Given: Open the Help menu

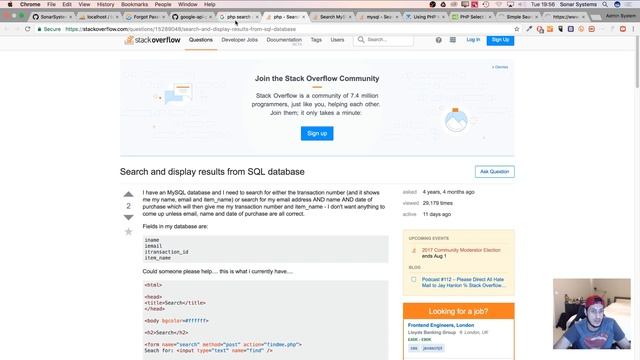Looking at the screenshot, I should 209,4.
